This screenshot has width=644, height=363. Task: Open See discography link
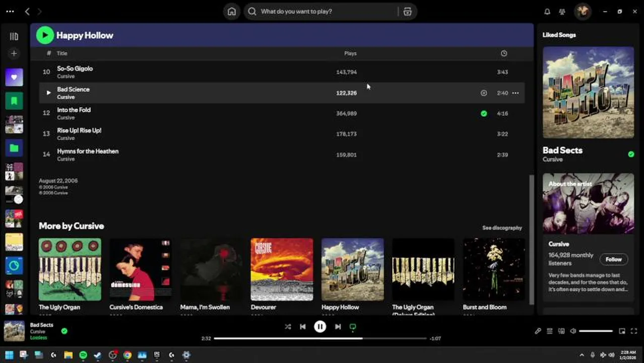(x=502, y=228)
